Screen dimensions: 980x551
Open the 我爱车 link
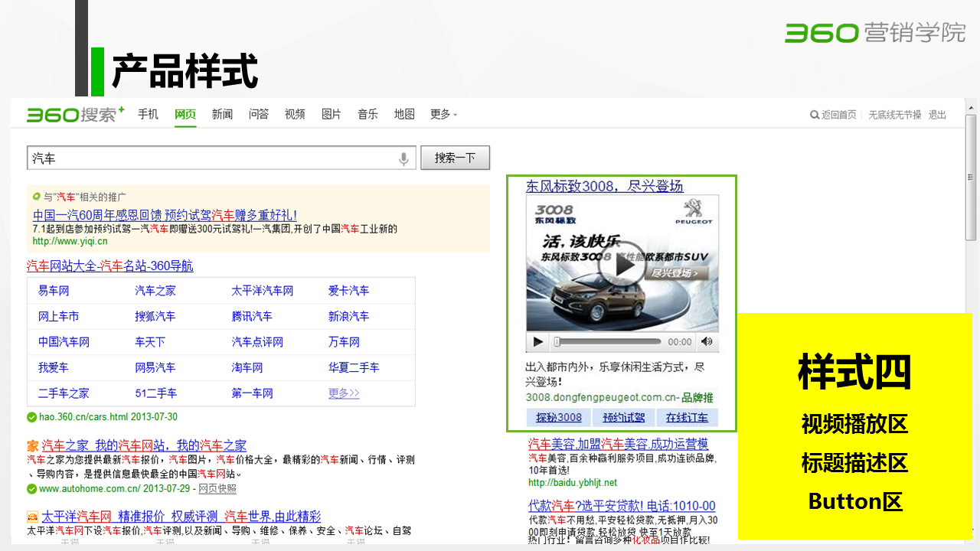(x=54, y=367)
